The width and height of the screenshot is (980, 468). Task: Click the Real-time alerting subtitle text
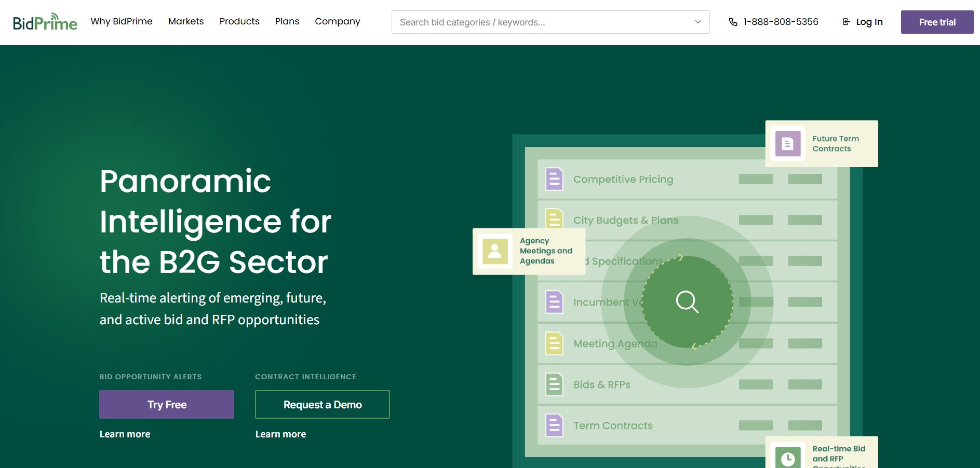click(213, 309)
